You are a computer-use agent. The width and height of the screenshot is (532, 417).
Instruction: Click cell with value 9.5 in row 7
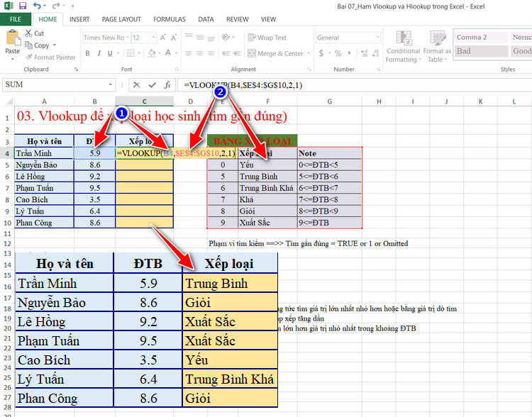(94, 188)
